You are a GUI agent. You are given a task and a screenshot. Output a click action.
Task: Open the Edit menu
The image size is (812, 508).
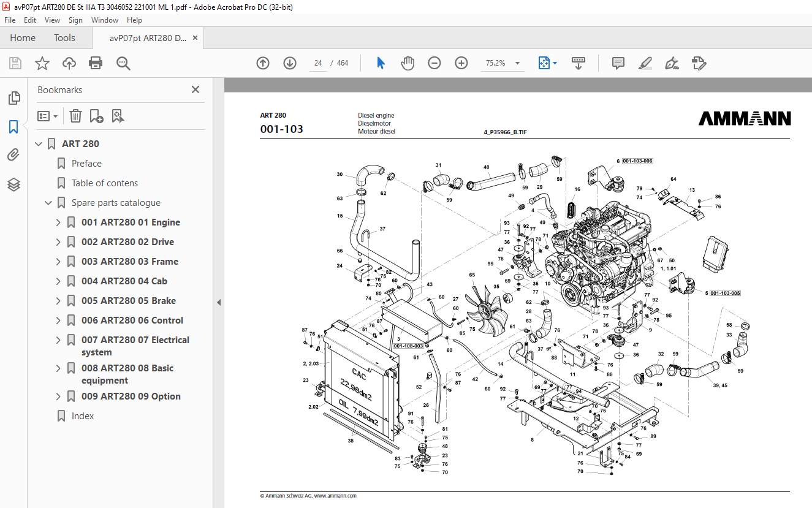pos(30,20)
